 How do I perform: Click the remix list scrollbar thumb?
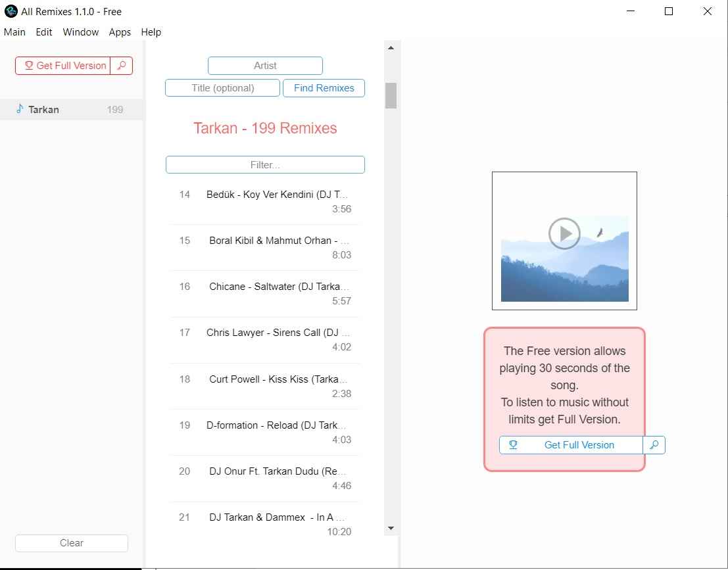391,95
